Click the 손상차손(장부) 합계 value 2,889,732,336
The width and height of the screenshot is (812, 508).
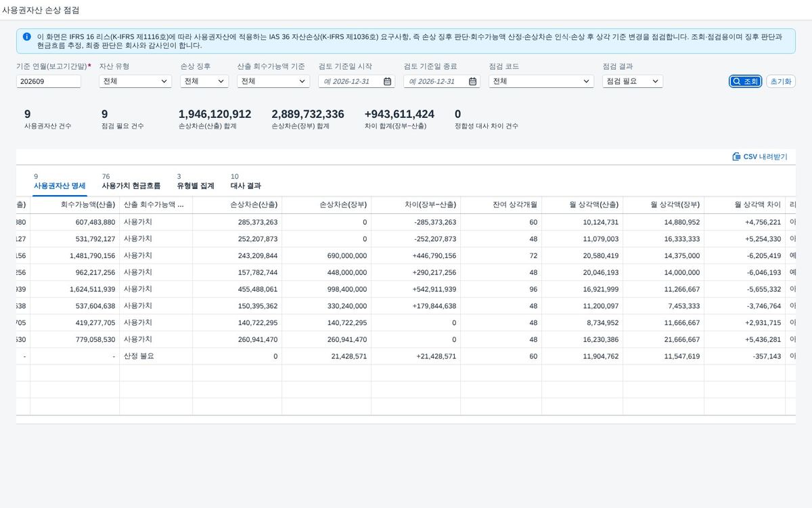(308, 114)
